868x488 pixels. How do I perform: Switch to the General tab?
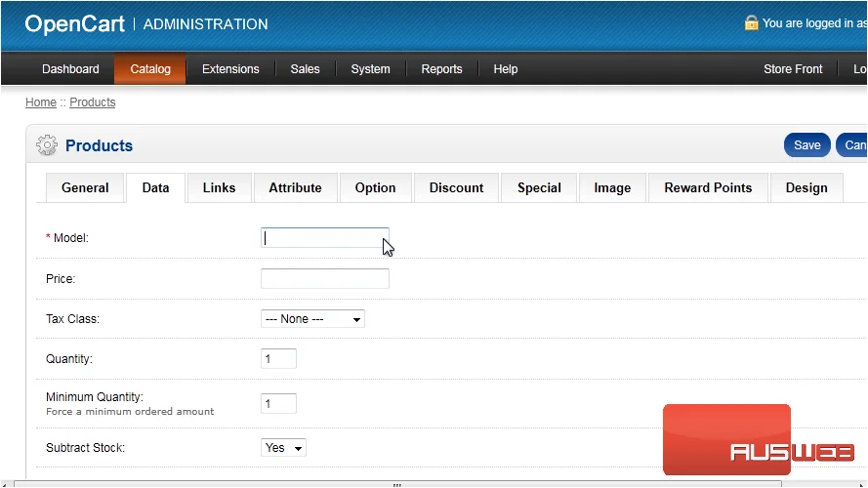point(85,187)
